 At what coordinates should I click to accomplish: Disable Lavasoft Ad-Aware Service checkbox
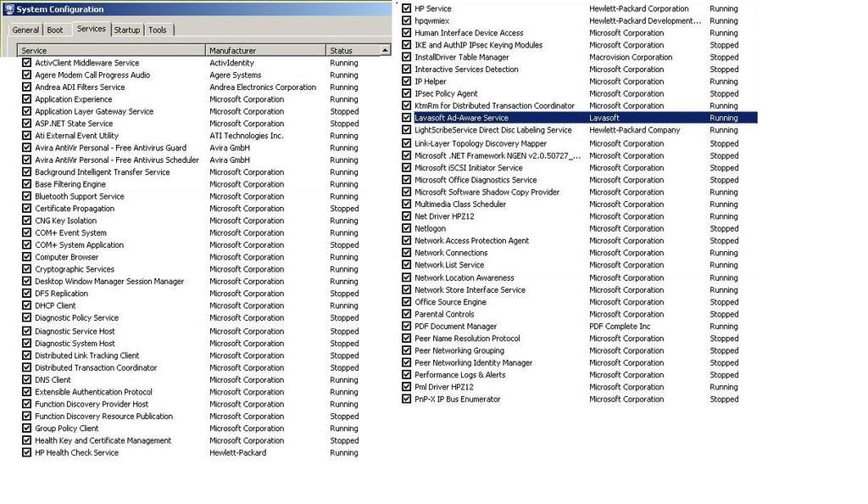[x=406, y=117]
